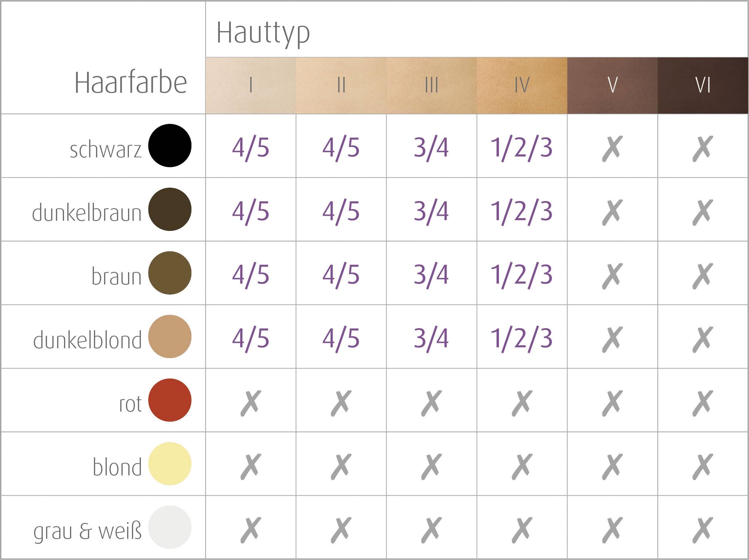The image size is (749, 560).
Task: Select the X for braun hair, Hauttyp V
Action: point(612,276)
